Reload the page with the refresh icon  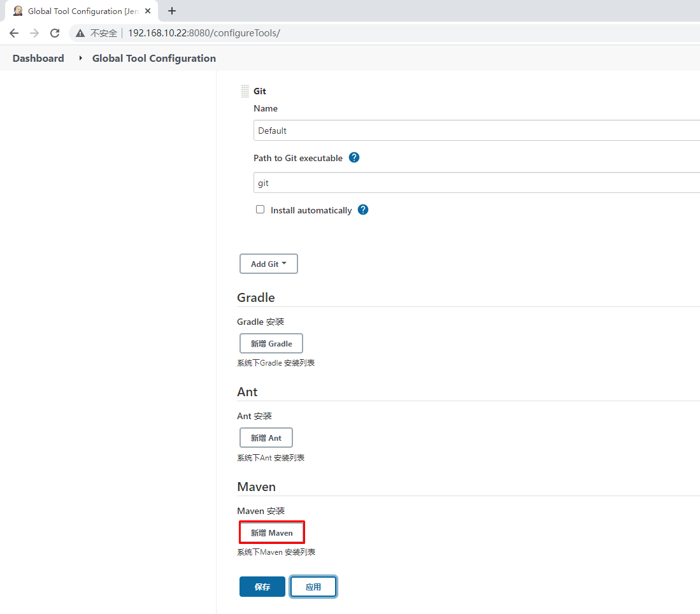click(x=55, y=33)
